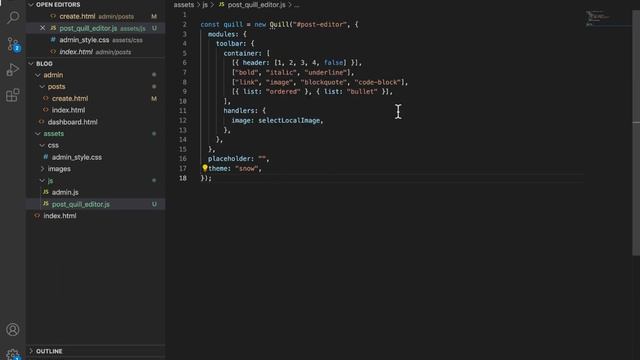This screenshot has height=360, width=640.
Task: Open admin_style.css under css folder
Action: [96, 157]
